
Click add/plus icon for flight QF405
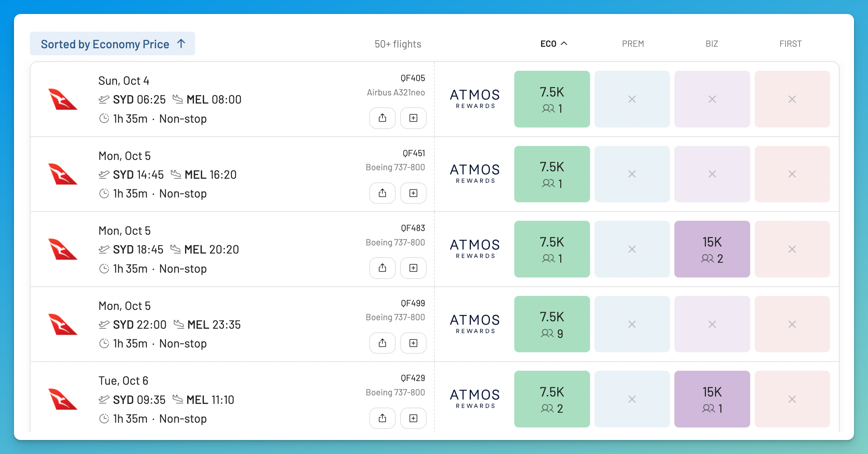coord(413,118)
